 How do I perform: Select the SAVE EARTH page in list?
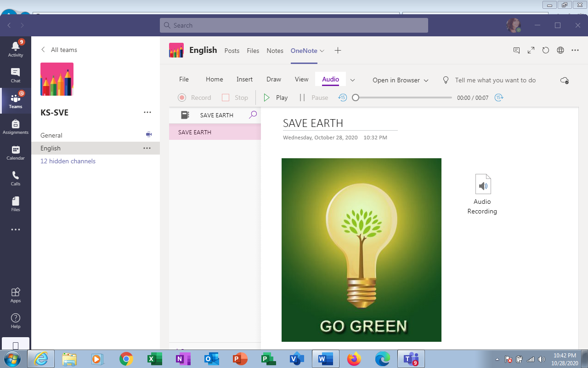click(215, 132)
